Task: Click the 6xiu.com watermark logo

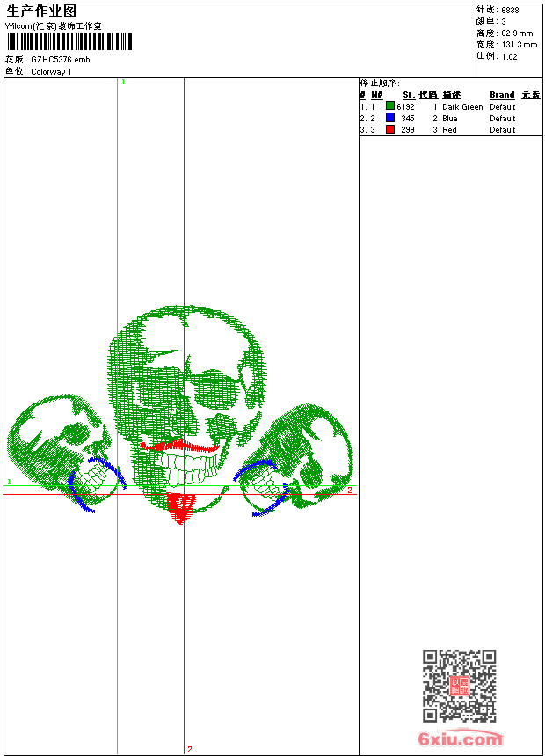Action: 460,739
